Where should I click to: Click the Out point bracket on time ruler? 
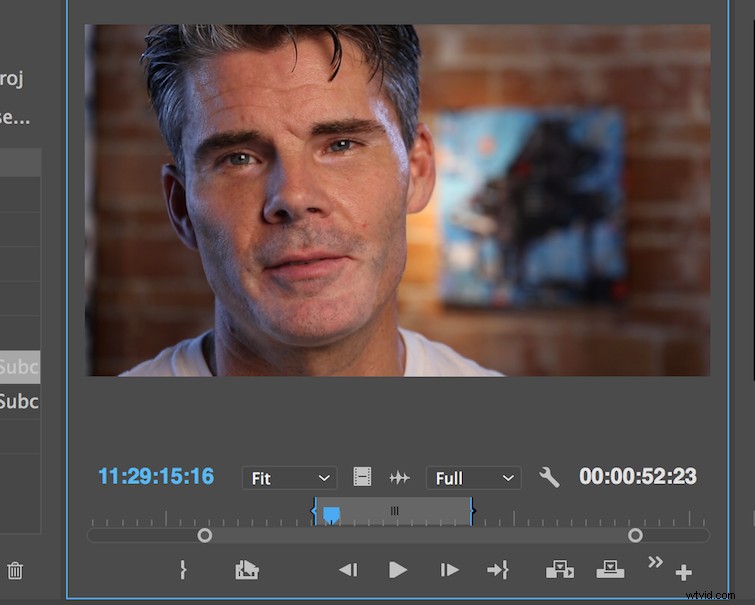[472, 511]
